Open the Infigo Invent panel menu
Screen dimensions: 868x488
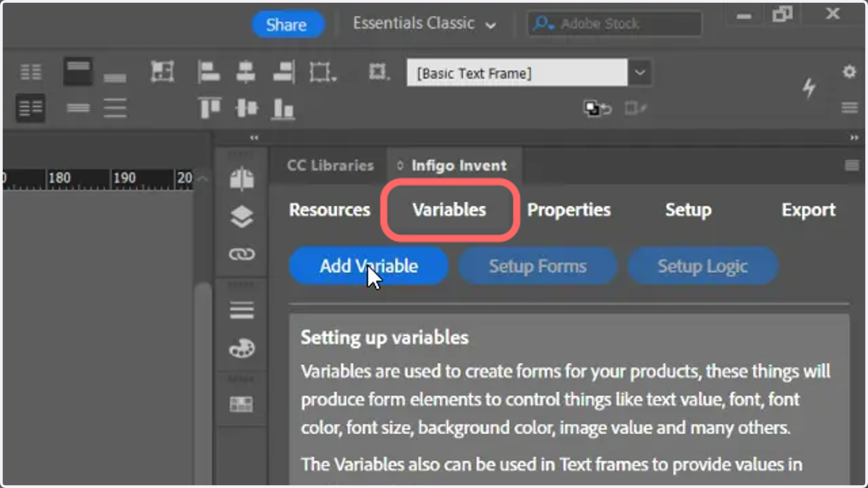point(852,166)
